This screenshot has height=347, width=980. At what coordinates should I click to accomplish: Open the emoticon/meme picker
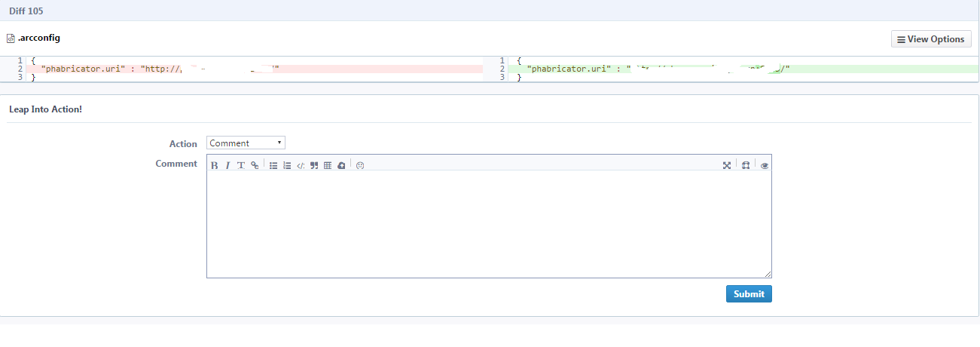pyautogui.click(x=360, y=165)
